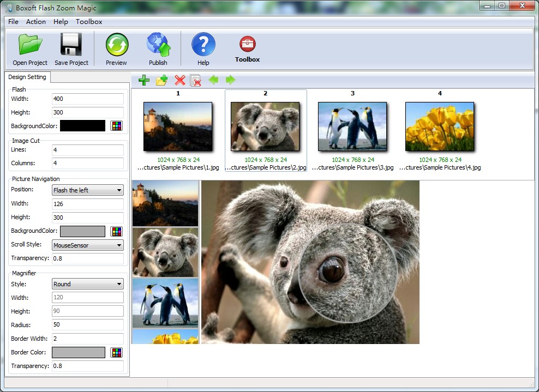Click the Save Project floppy icon
Viewport: 539px width, 392px height.
tap(71, 44)
